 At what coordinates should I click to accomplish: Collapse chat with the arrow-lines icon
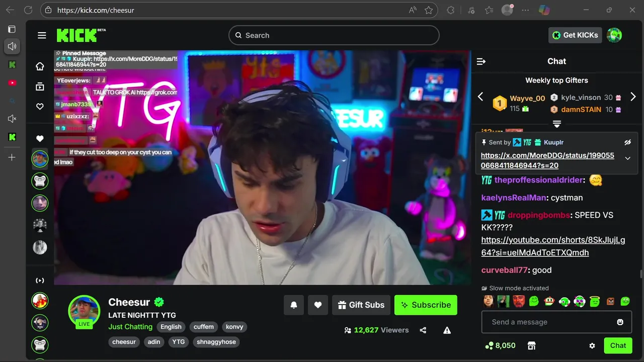[481, 61]
